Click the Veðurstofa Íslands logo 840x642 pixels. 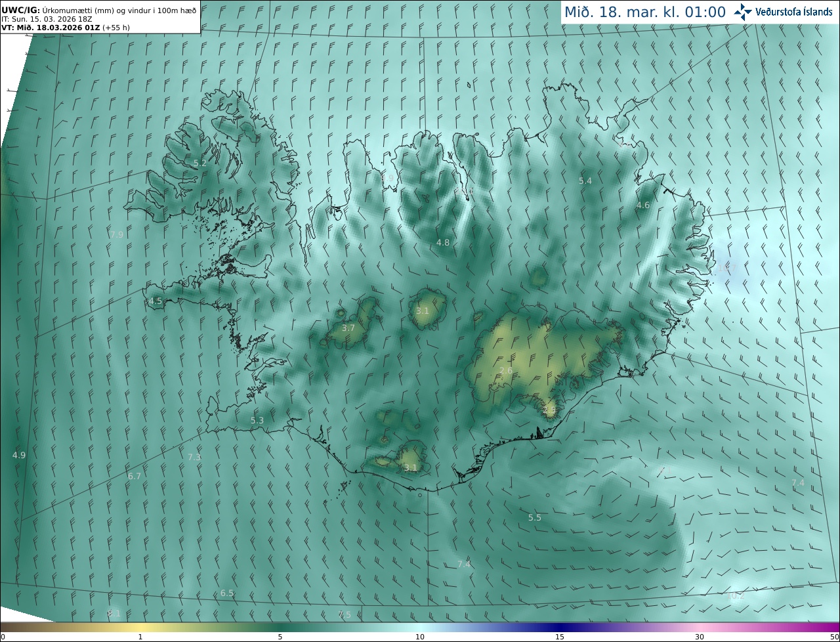coord(783,12)
